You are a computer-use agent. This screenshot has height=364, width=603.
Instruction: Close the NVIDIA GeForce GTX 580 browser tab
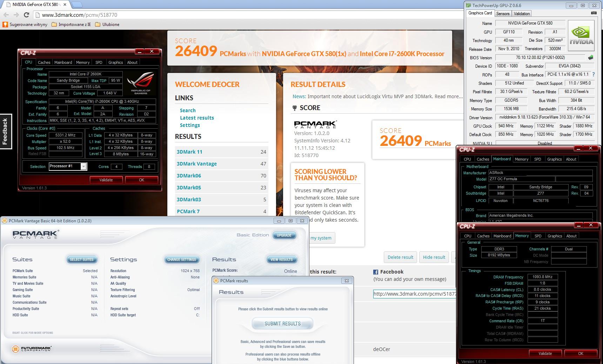click(x=66, y=5)
